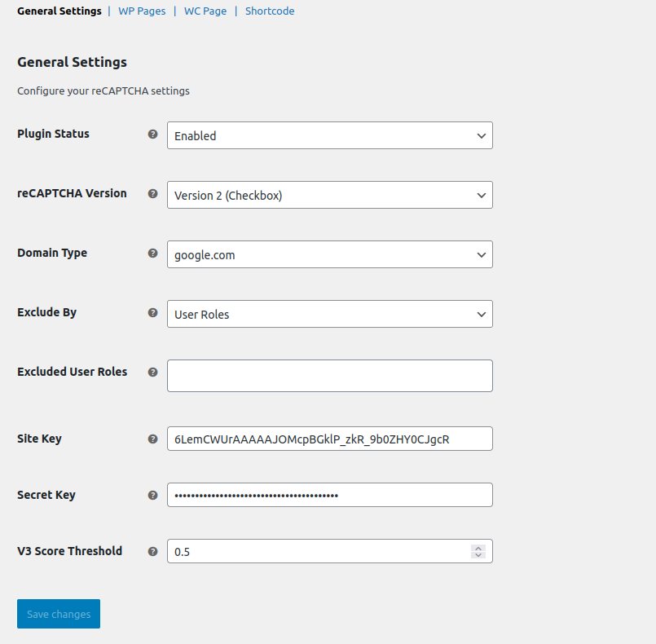Switch to the Shortcode tab

coord(269,11)
